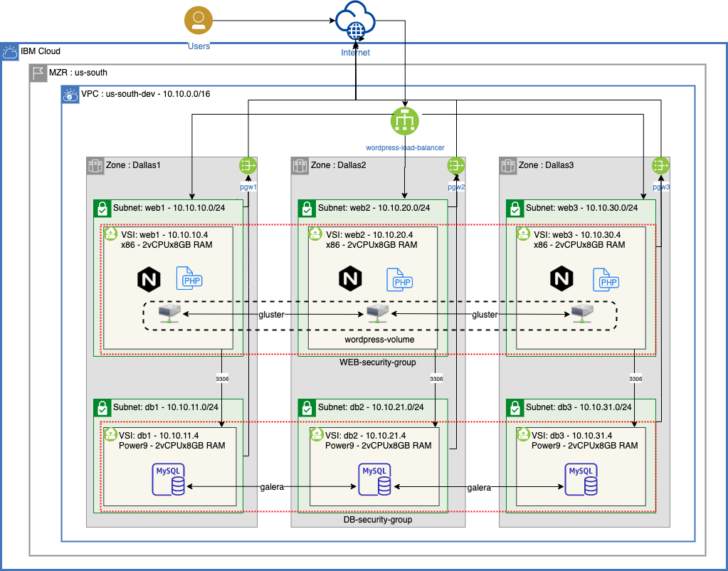Click the PHP file icon in web1

(189, 278)
